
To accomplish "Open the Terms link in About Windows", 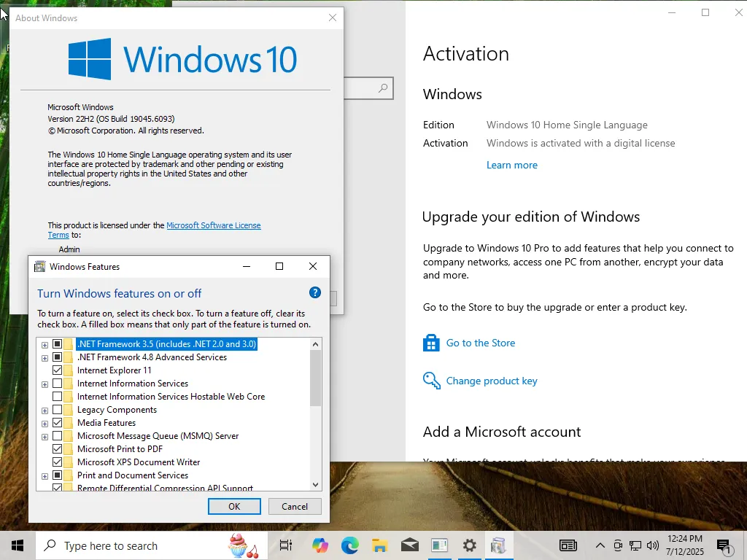I will (x=58, y=235).
